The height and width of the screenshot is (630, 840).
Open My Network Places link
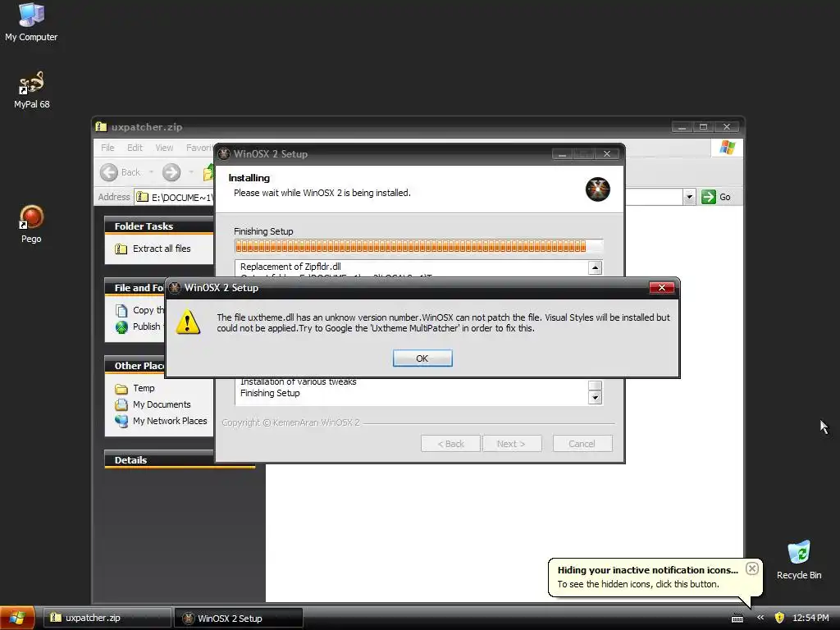[170, 421]
